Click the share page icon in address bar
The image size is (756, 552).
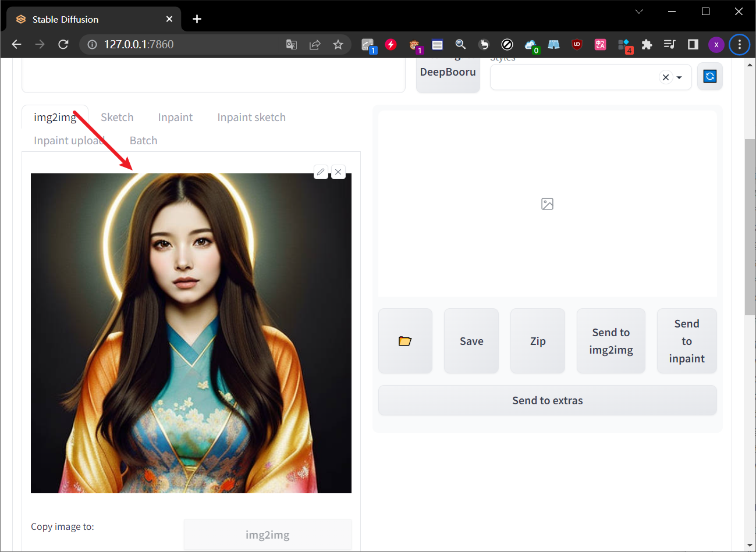[315, 44]
